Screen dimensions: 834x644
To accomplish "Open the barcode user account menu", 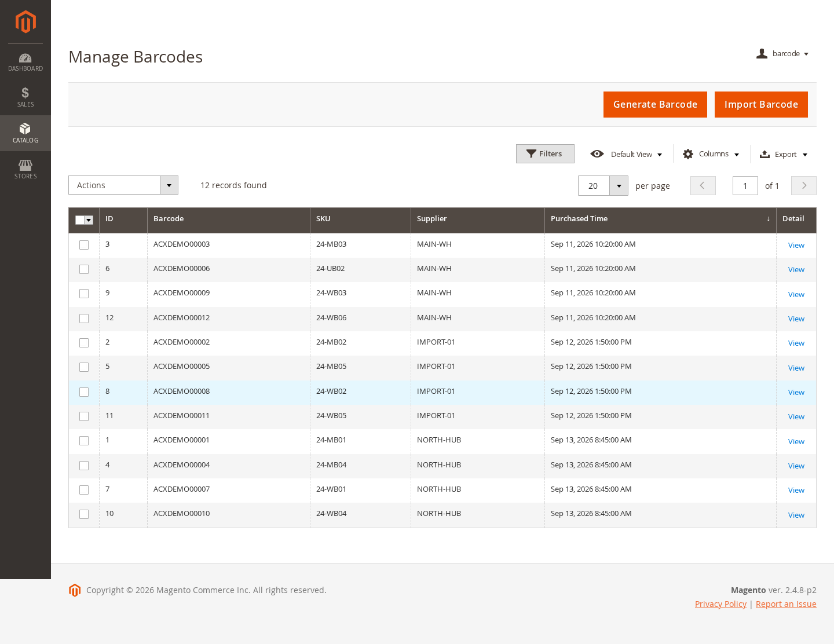I will click(782, 54).
